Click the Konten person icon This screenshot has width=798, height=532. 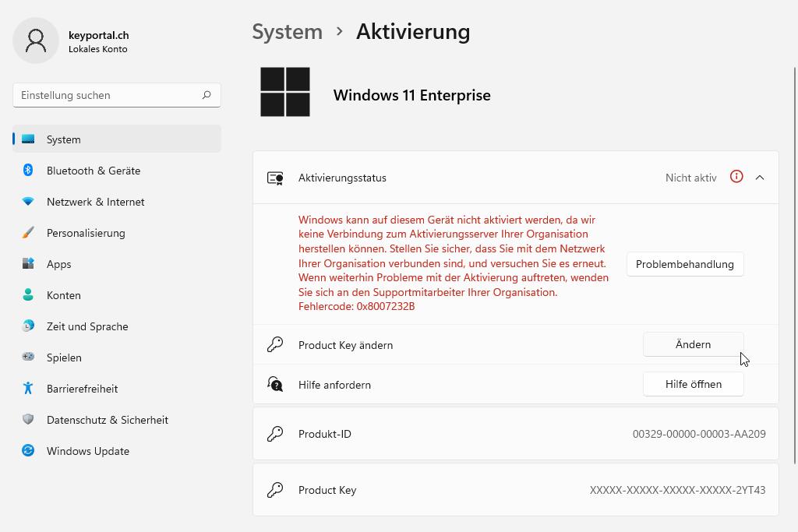click(28, 295)
